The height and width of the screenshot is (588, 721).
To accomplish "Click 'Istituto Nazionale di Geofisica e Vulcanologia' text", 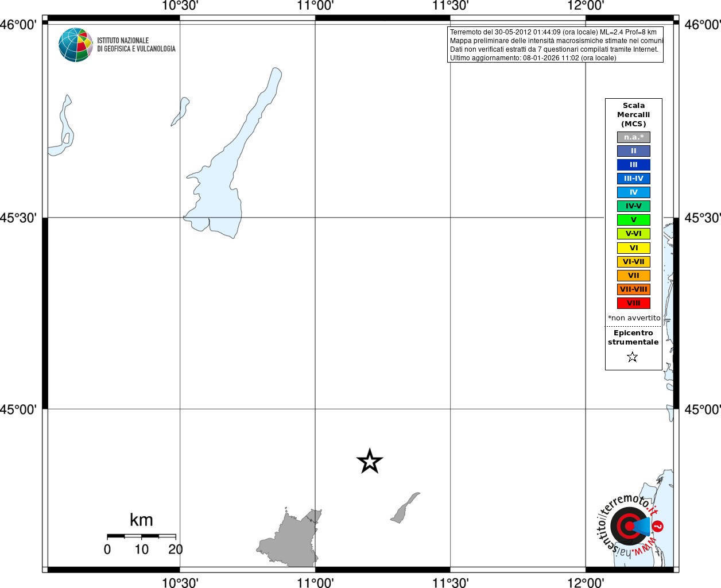I will pos(136,45).
